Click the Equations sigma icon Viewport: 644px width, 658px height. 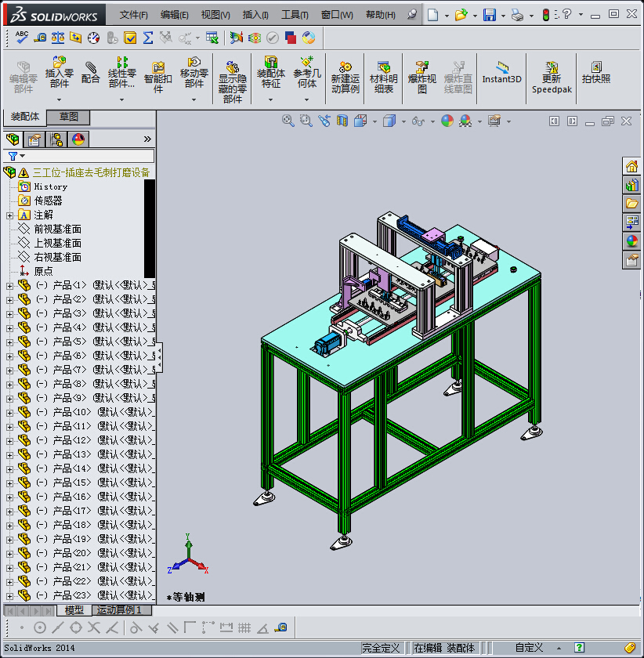(148, 38)
